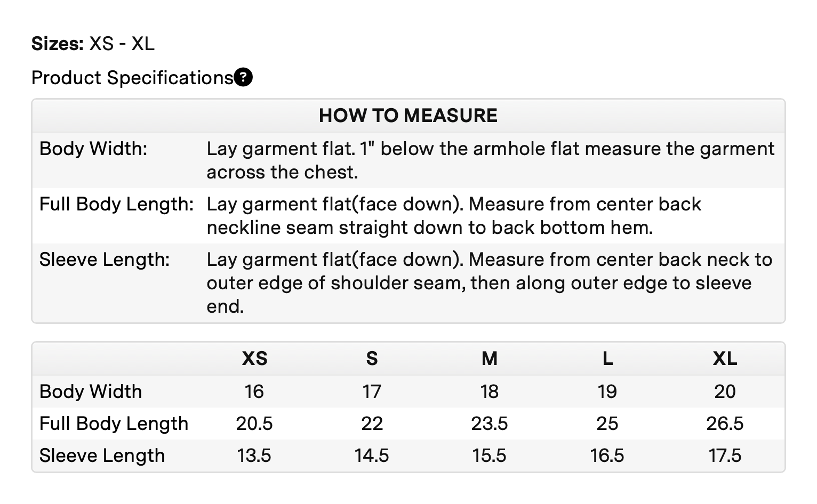Click the HOW TO MEASURE table header
The width and height of the screenshot is (817, 504).
(408, 116)
